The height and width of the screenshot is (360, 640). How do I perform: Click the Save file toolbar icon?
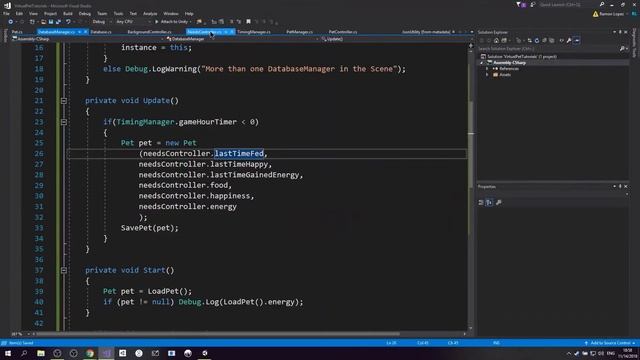[51, 22]
